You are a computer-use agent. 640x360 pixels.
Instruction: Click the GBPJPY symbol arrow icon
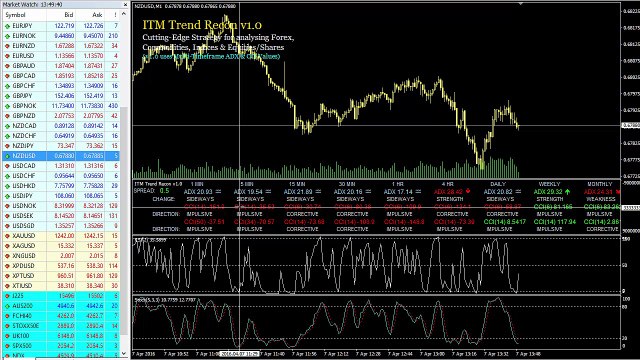tap(7, 96)
